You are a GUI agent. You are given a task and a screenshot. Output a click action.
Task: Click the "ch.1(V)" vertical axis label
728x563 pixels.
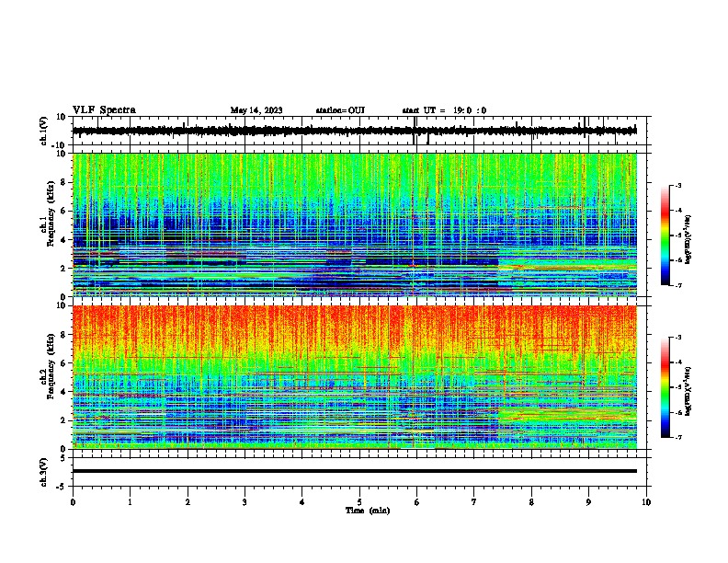pyautogui.click(x=44, y=131)
